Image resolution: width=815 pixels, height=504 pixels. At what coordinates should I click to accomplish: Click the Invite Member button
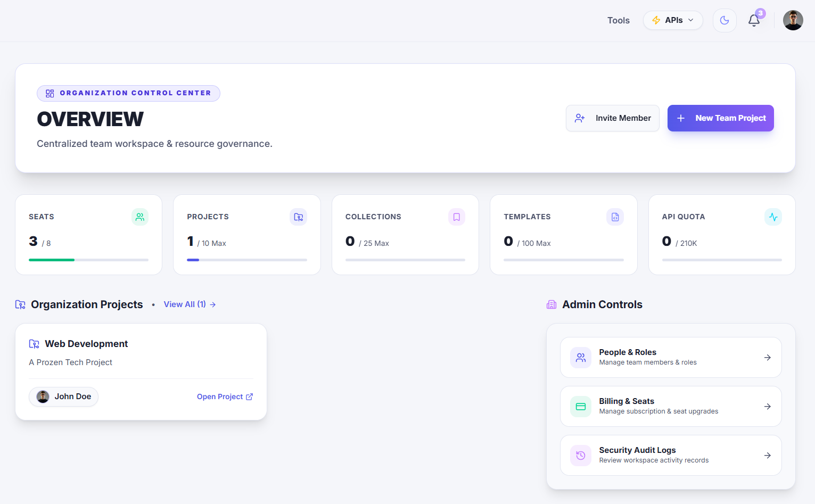tap(613, 118)
